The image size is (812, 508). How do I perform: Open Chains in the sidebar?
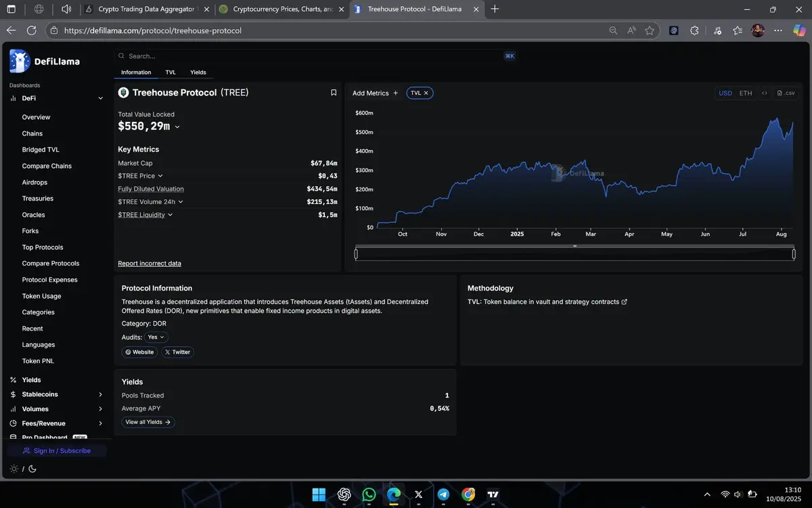(x=32, y=133)
